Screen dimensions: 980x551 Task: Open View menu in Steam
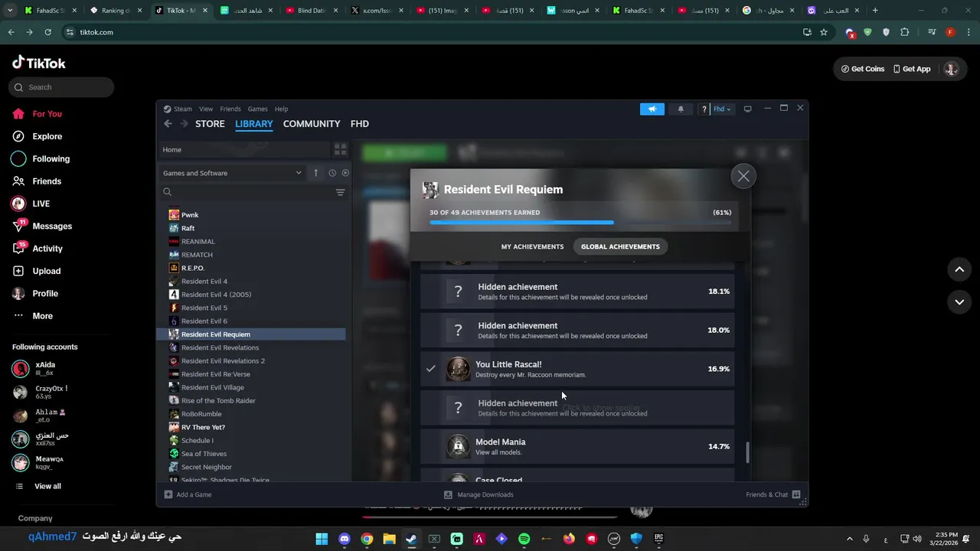(206, 109)
